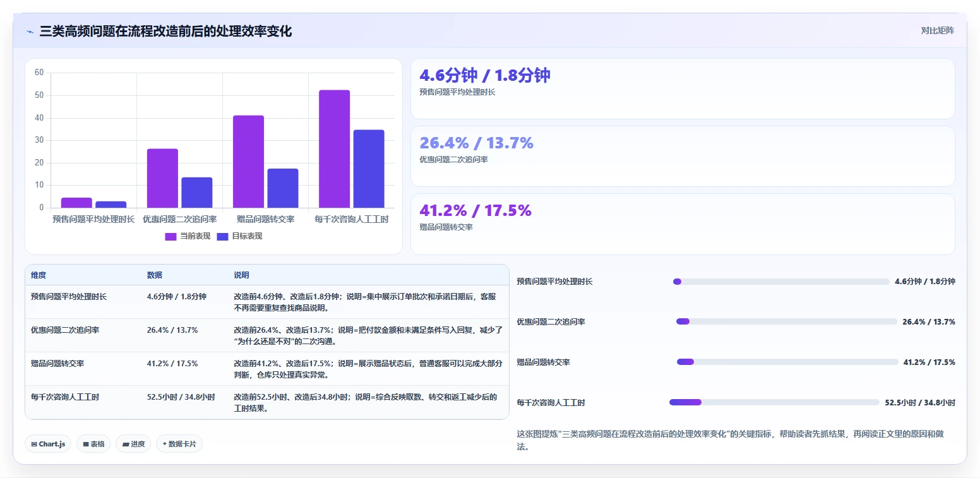The width and height of the screenshot is (980, 478).
Task: Click the title 三类高频问题在流程改造前后的处理效率变化
Action: [x=166, y=32]
